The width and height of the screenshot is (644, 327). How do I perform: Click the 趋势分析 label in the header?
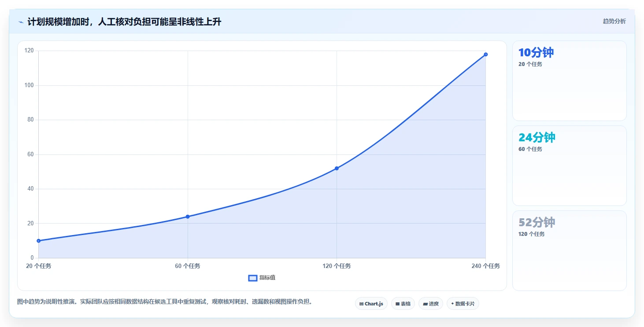[614, 21]
